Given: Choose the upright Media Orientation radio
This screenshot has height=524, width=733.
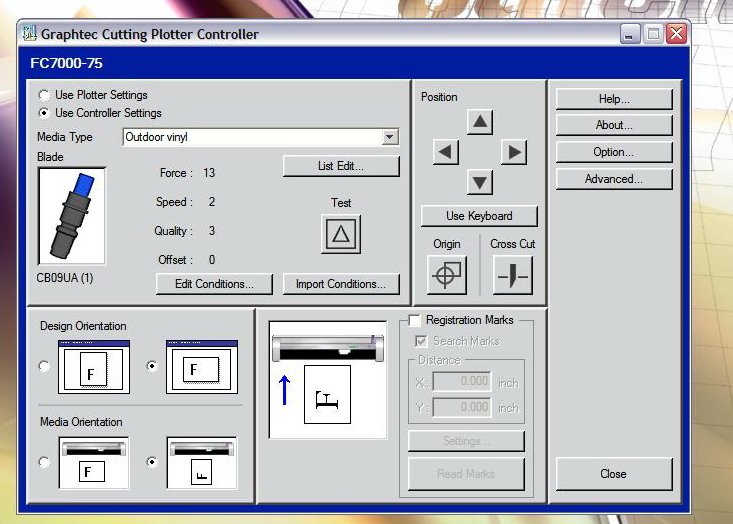Looking at the screenshot, I should (x=44, y=462).
